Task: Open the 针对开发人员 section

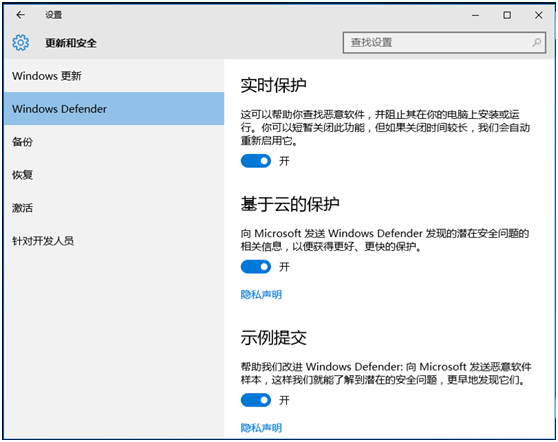Action: (x=114, y=241)
